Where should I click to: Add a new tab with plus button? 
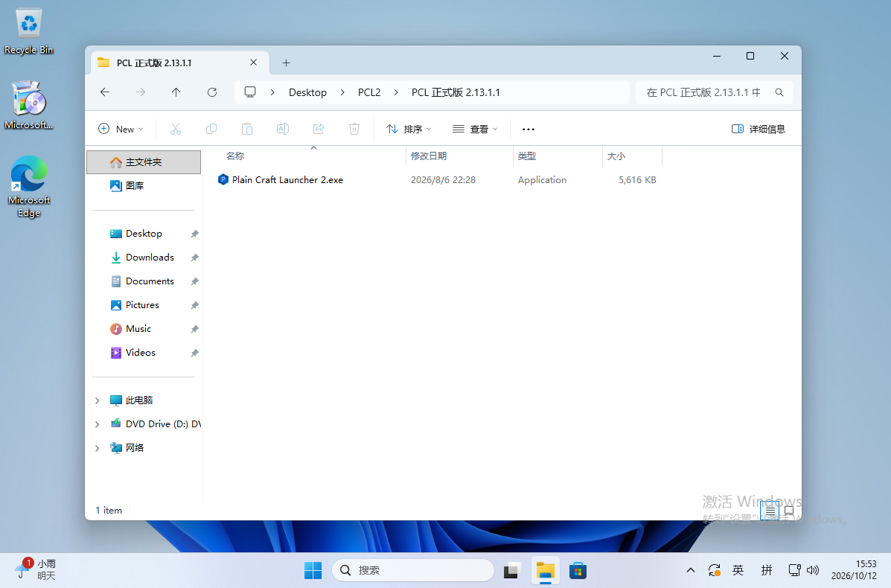pyautogui.click(x=287, y=63)
